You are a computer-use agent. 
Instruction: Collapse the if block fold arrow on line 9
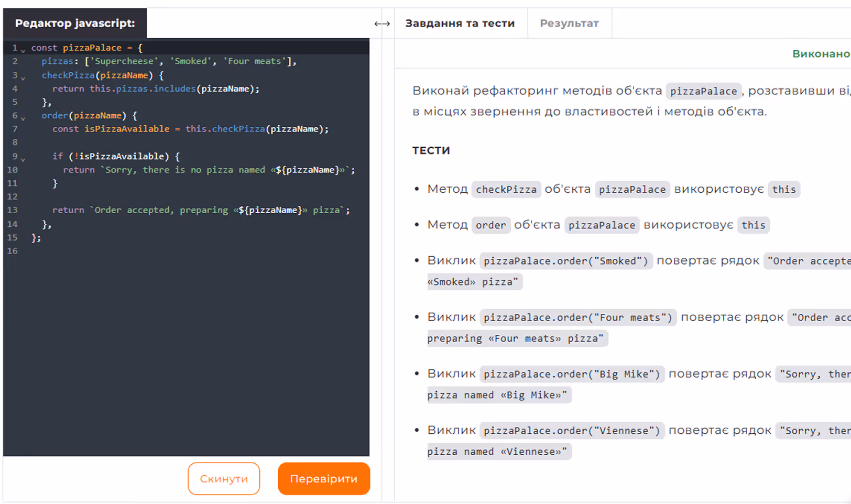(23, 159)
